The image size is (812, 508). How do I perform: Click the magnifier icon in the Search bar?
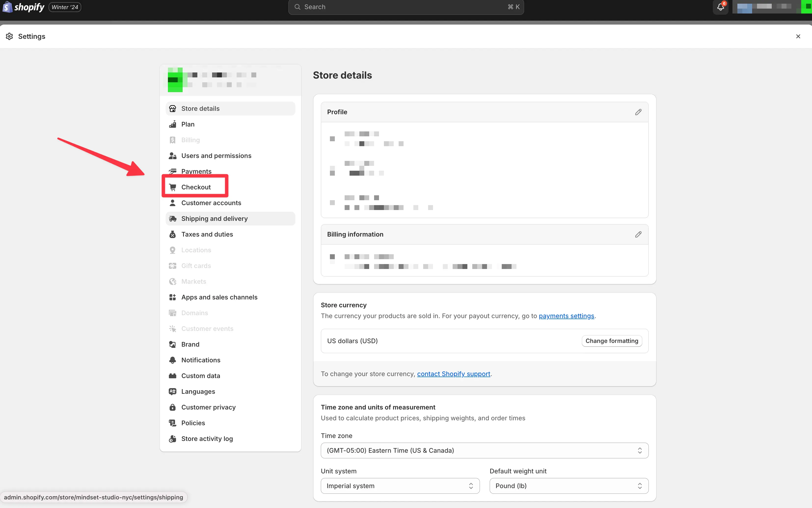pyautogui.click(x=297, y=7)
